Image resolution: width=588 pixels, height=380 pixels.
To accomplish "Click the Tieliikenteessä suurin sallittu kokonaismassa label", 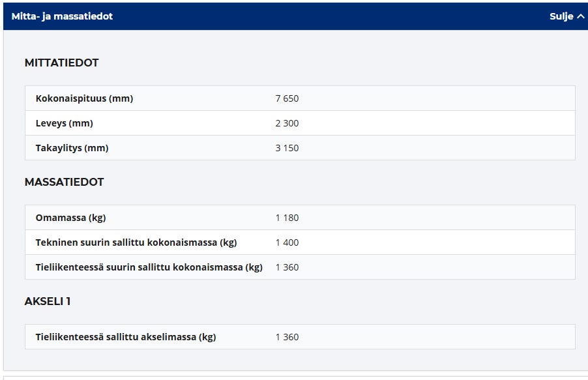I will pos(149,267).
